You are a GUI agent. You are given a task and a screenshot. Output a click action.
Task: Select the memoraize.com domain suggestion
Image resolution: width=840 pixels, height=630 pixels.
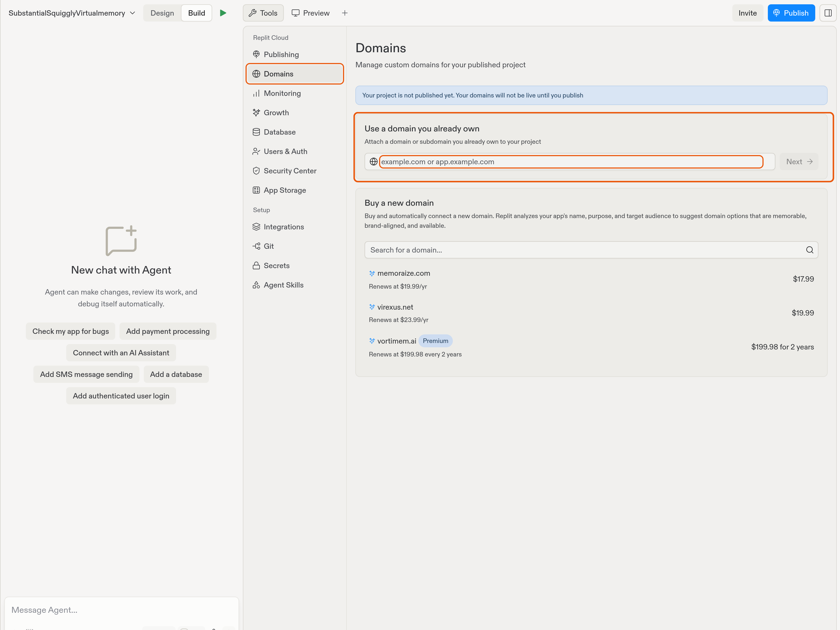(x=591, y=279)
